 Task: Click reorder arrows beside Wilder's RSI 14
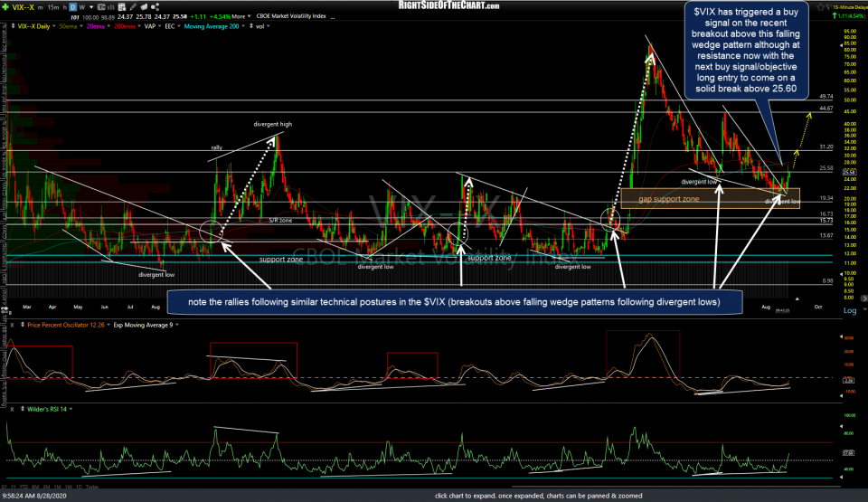[x=22, y=409]
